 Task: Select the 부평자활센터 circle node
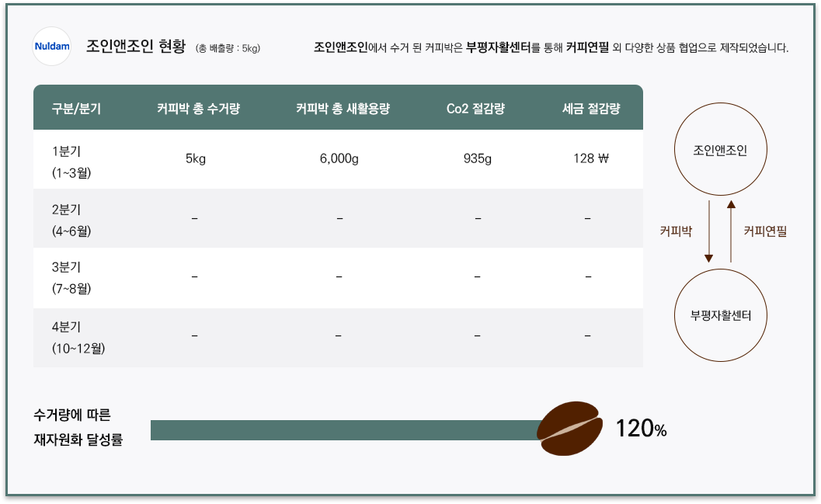pos(721,315)
